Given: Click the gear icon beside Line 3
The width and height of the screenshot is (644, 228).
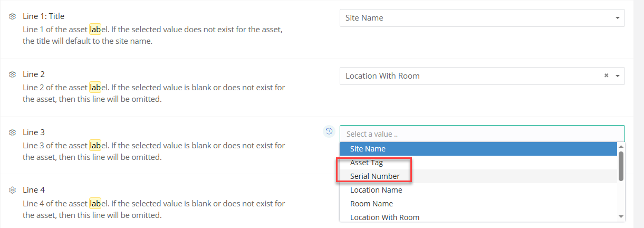Looking at the screenshot, I should tap(13, 132).
